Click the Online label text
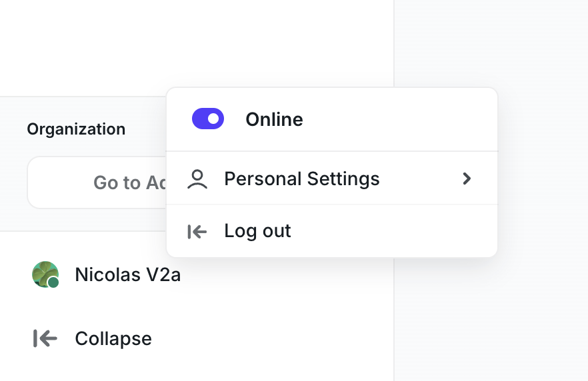This screenshot has height=381, width=588. click(x=274, y=119)
